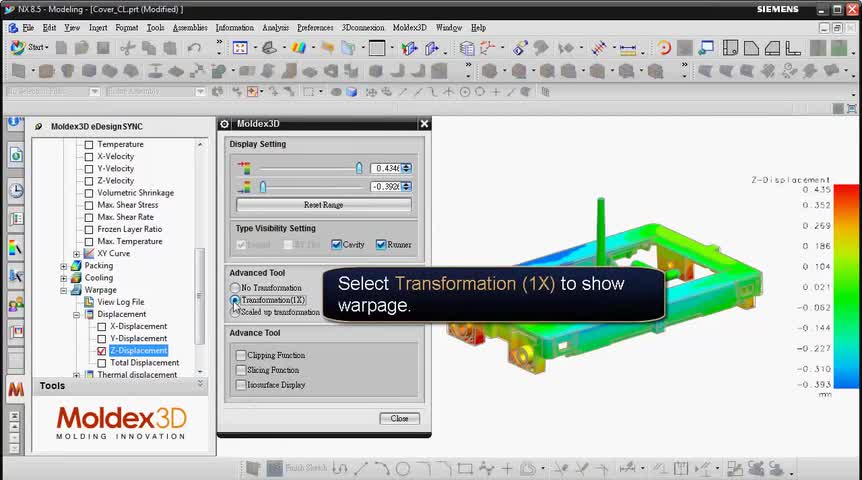
Task: Click the Fit view icon
Action: click(x=240, y=48)
